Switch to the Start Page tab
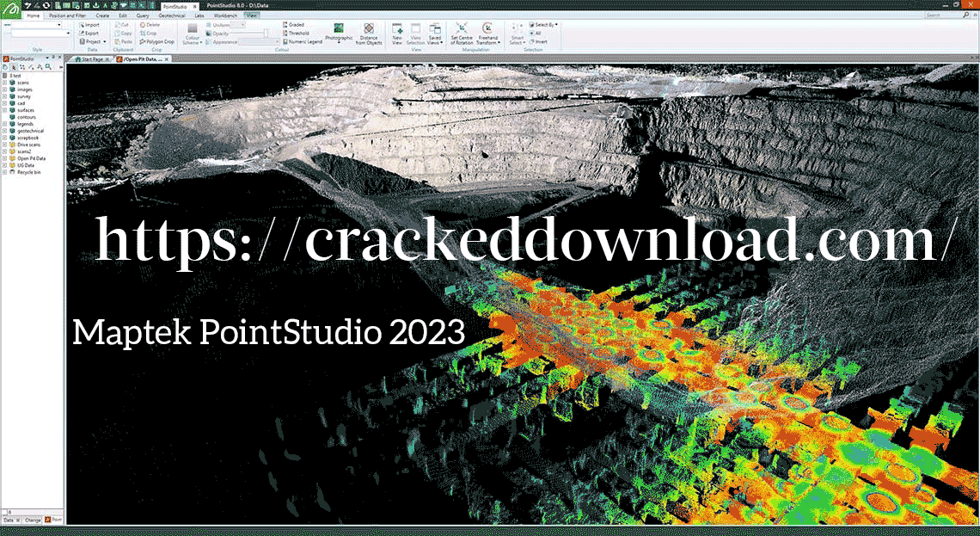This screenshot has width=980, height=536. point(92,59)
